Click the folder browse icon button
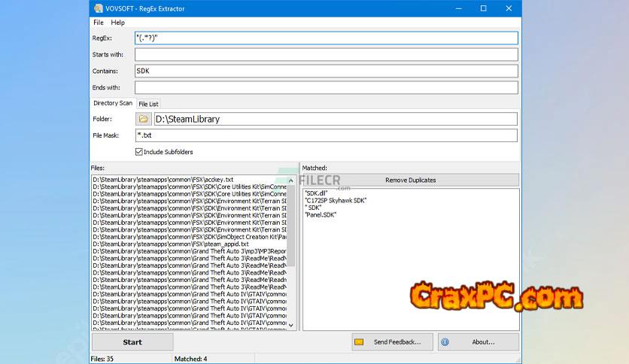This screenshot has width=629, height=364. (x=144, y=119)
